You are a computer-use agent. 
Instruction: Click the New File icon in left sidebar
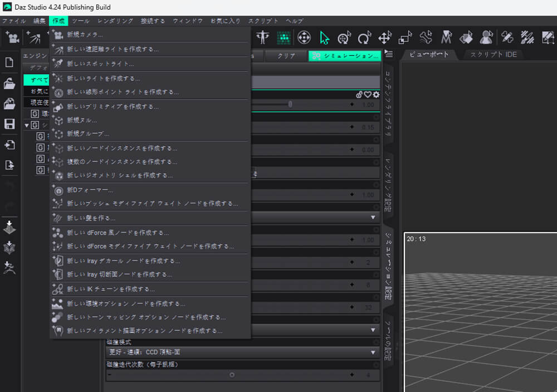tap(9, 62)
